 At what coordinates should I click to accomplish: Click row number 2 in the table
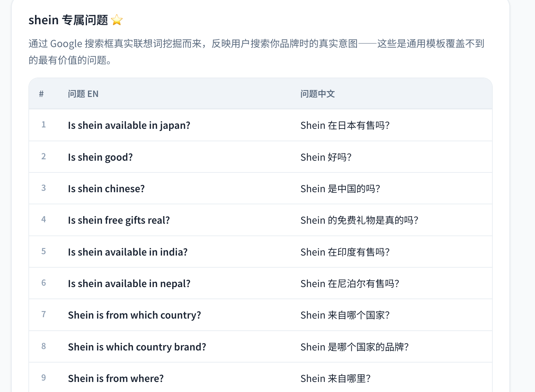[x=44, y=157]
